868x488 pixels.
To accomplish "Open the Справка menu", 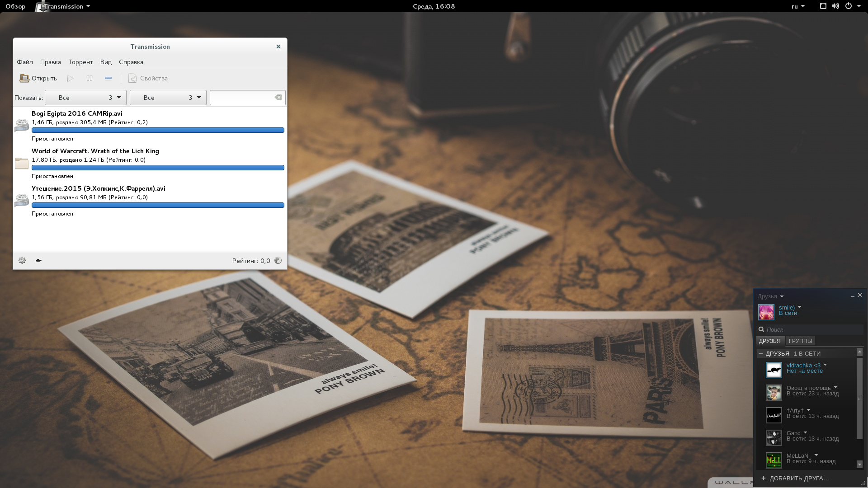I will 131,62.
